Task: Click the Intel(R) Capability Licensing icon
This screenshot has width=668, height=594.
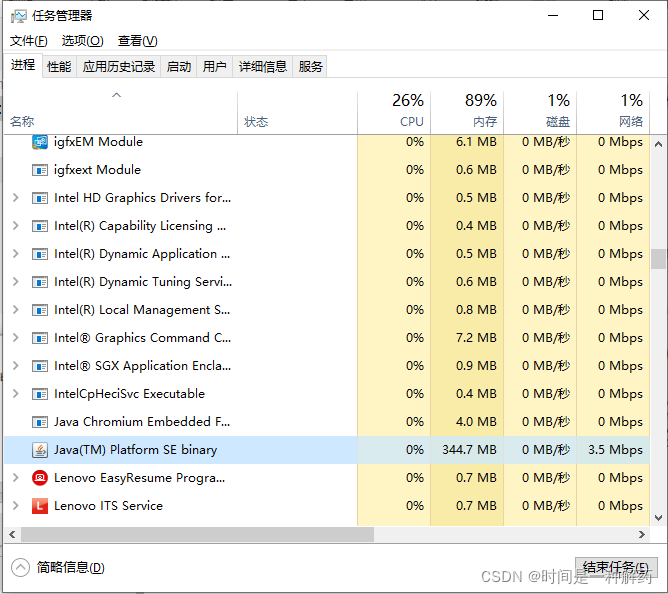Action: [40, 226]
